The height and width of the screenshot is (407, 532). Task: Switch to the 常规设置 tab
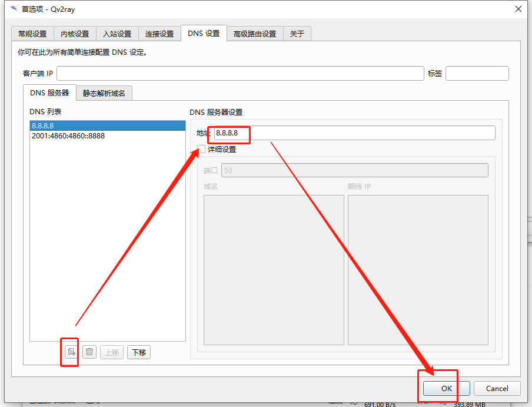coord(32,34)
